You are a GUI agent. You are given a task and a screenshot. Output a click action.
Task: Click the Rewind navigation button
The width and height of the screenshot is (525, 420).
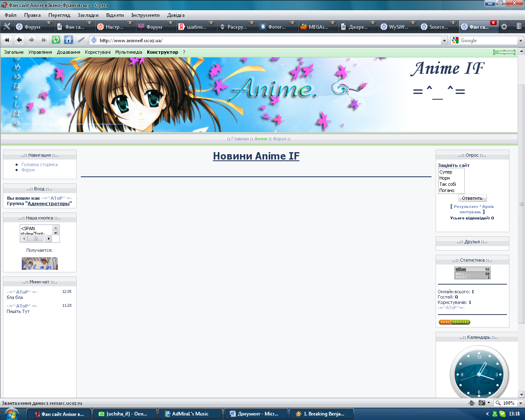(7, 40)
